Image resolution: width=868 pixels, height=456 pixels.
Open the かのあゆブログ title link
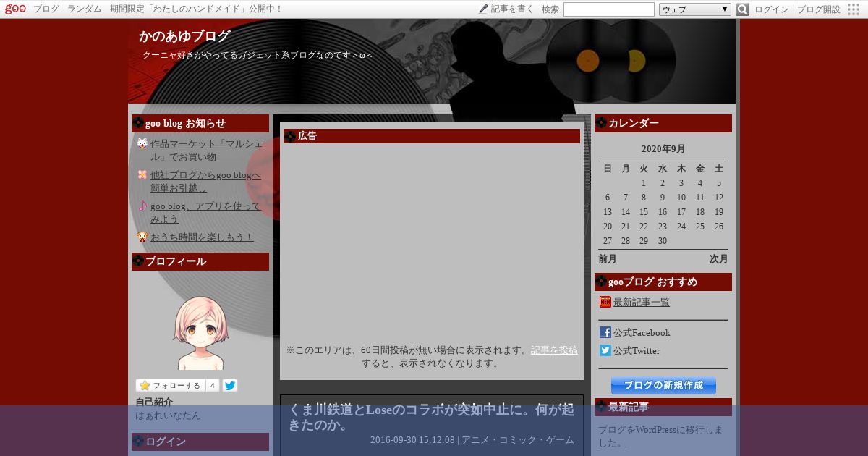pos(184,36)
